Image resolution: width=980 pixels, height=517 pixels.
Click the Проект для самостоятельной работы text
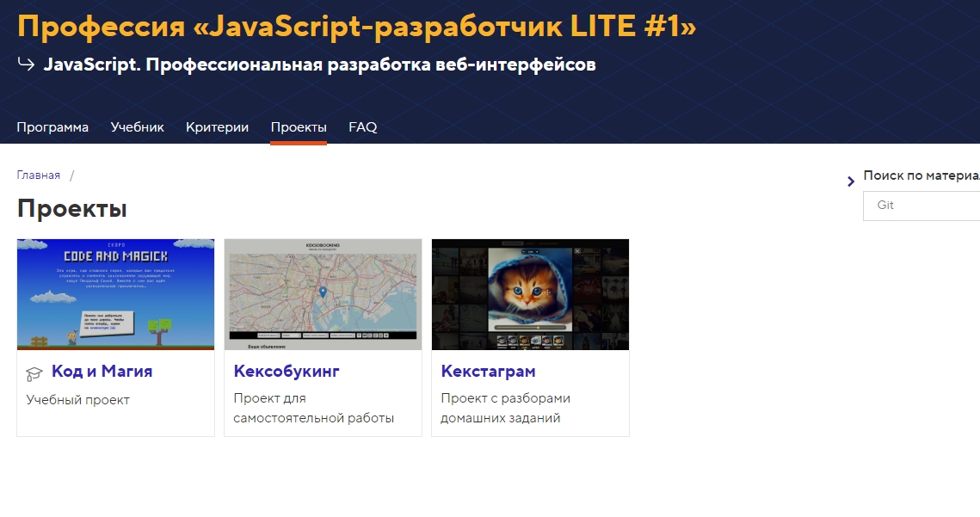point(314,409)
